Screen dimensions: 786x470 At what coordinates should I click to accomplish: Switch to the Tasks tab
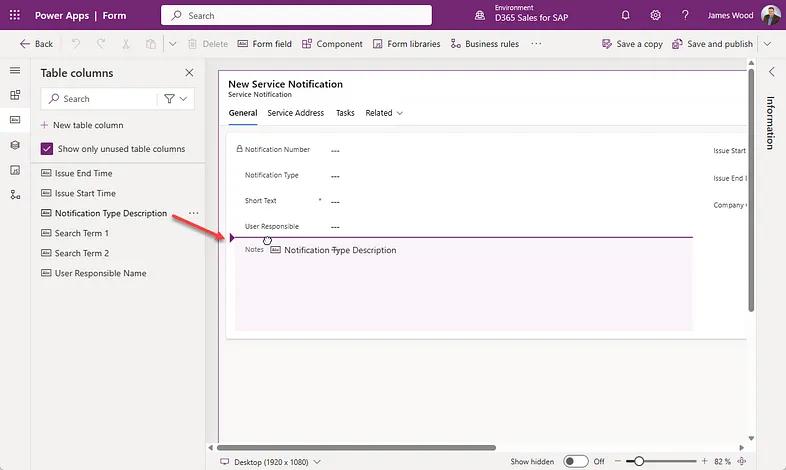pyautogui.click(x=345, y=113)
